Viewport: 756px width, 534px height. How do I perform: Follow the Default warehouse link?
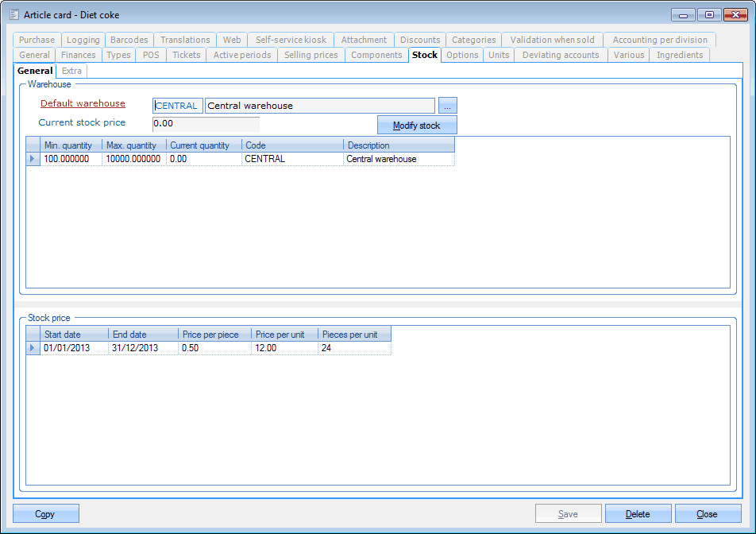(83, 103)
